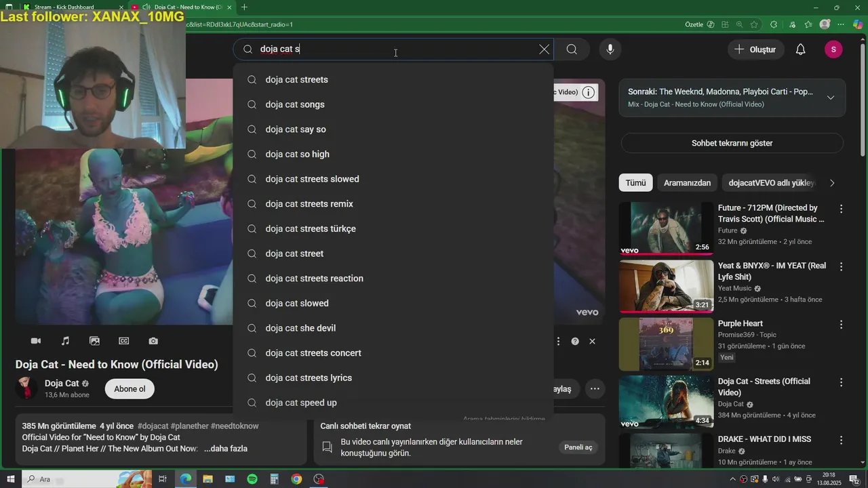Screen dimensions: 868x488
Task: Open a new browser tab
Action: coord(244,7)
